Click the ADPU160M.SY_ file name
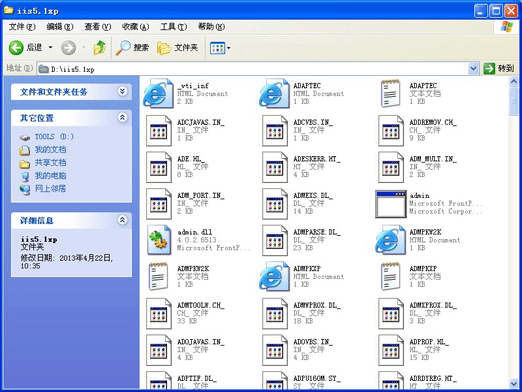The height and width of the screenshot is (392, 522). coord(317,378)
